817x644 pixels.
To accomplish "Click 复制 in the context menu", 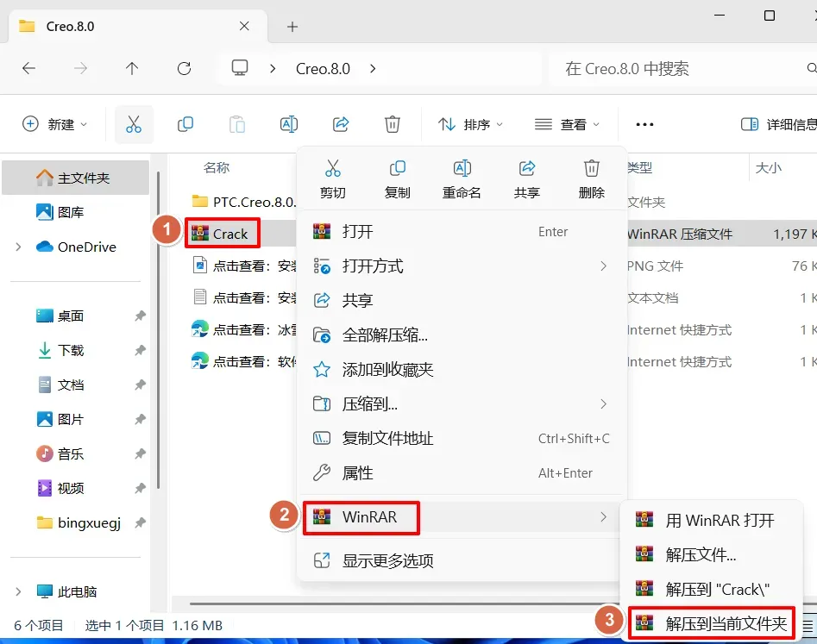I will point(397,179).
